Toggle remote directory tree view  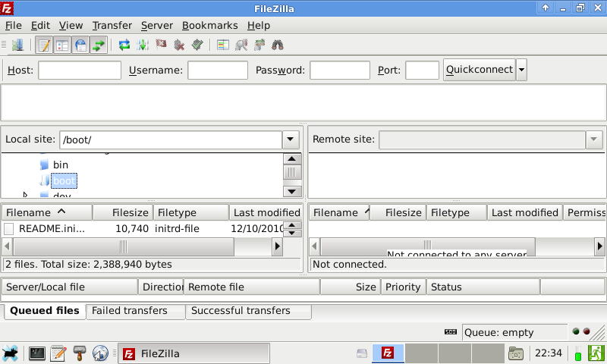(80, 45)
